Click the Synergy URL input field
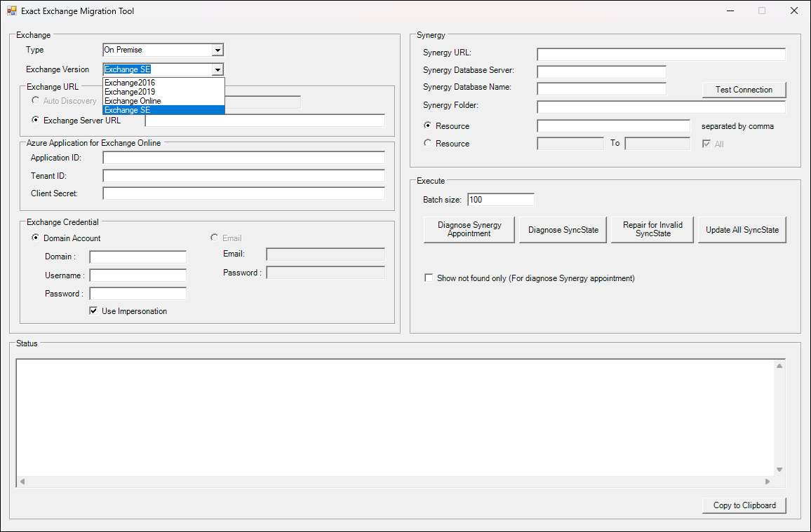This screenshot has height=532, width=811. click(661, 55)
